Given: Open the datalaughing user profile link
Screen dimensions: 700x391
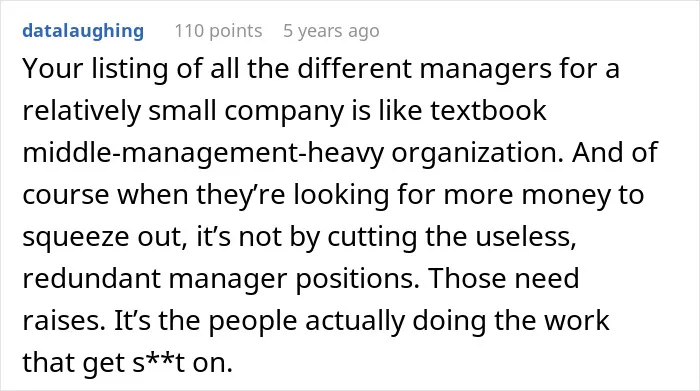Looking at the screenshot, I should coord(83,31).
